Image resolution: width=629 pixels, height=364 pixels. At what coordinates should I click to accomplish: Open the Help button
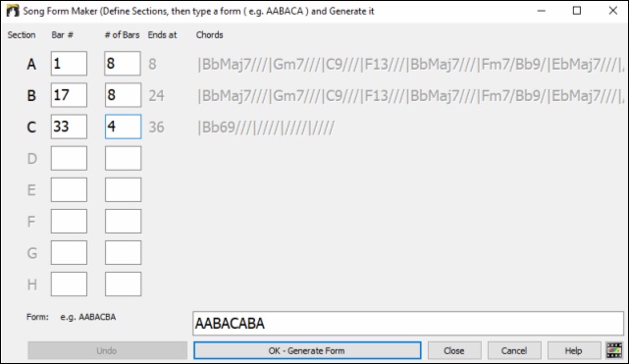574,350
